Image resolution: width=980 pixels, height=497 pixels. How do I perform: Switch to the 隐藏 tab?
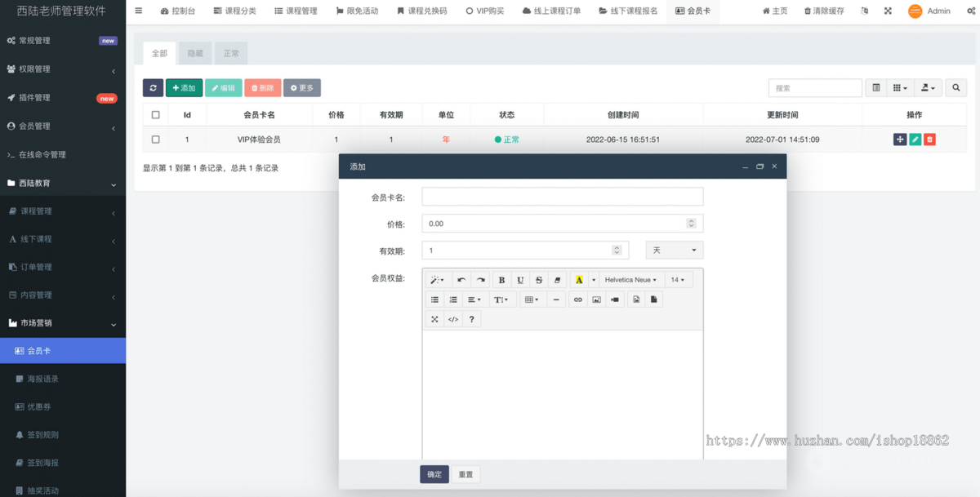point(194,52)
